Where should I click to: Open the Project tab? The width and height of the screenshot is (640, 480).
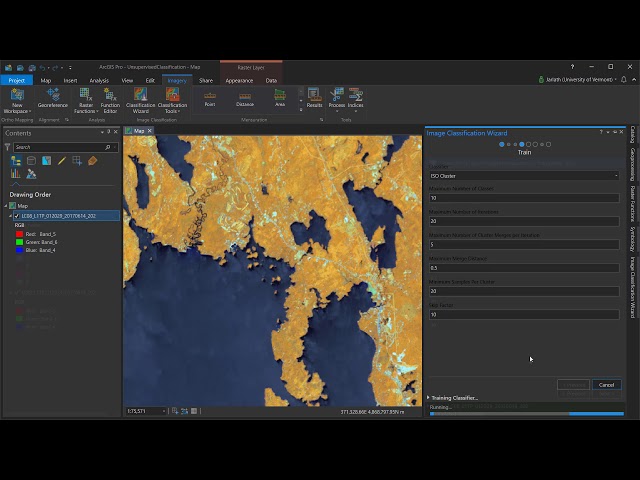tap(17, 80)
